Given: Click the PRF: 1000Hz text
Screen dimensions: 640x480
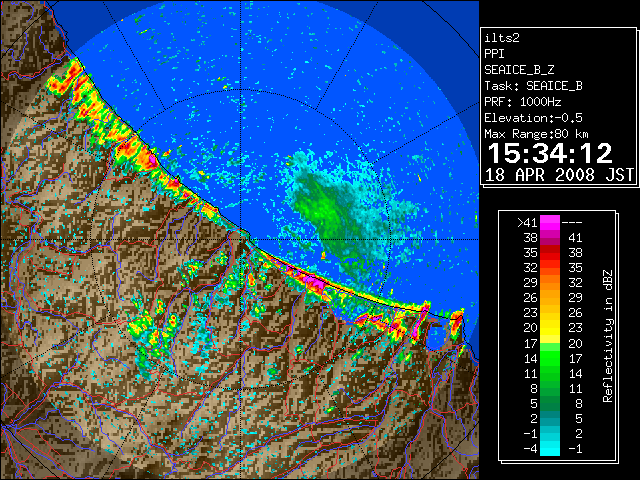Looking at the screenshot, I should tap(522, 102).
